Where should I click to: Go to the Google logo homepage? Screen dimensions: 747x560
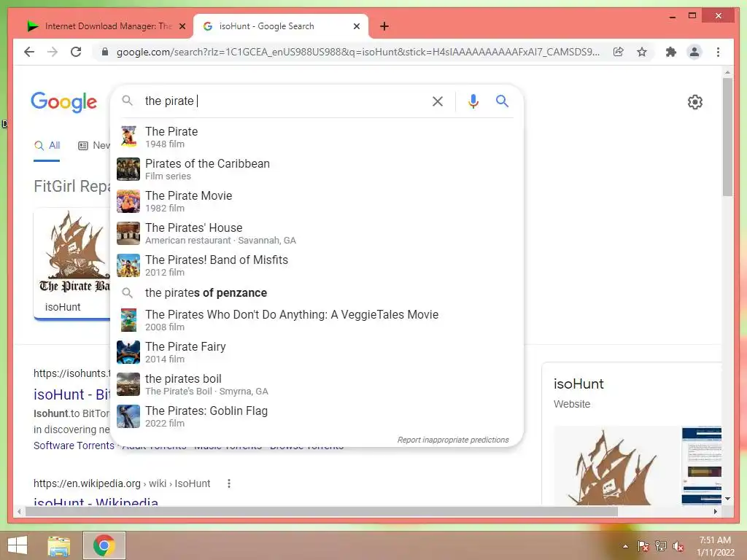point(64,102)
